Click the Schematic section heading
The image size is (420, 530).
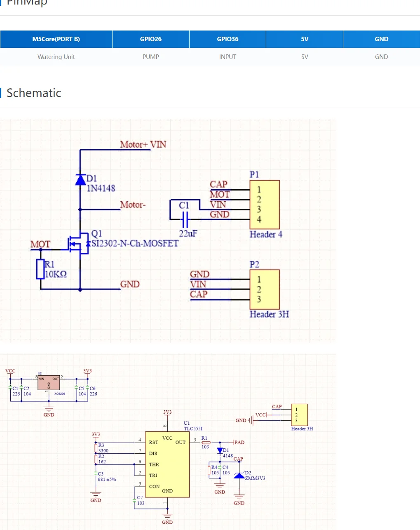(34, 93)
